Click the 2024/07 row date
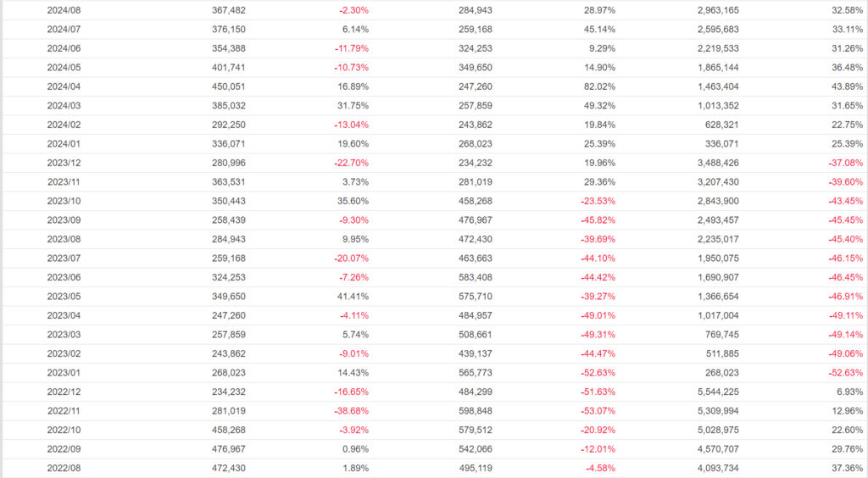Image resolution: width=868 pixels, height=478 pixels. click(x=64, y=29)
